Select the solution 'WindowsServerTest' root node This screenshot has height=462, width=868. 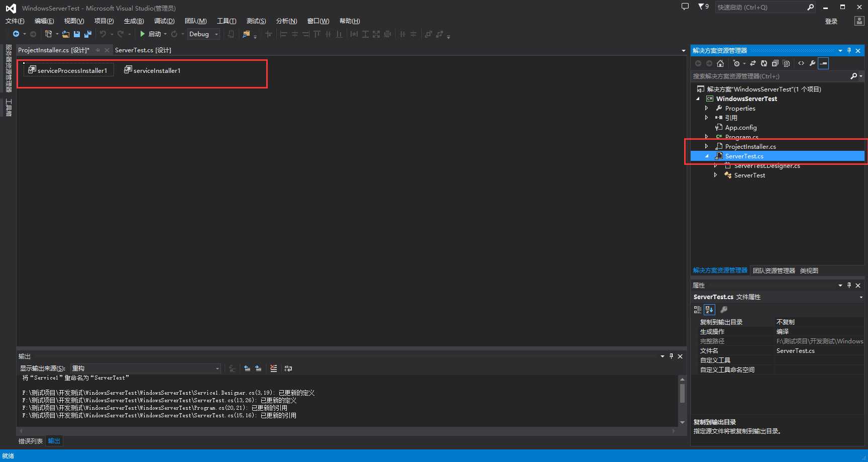[764, 89]
